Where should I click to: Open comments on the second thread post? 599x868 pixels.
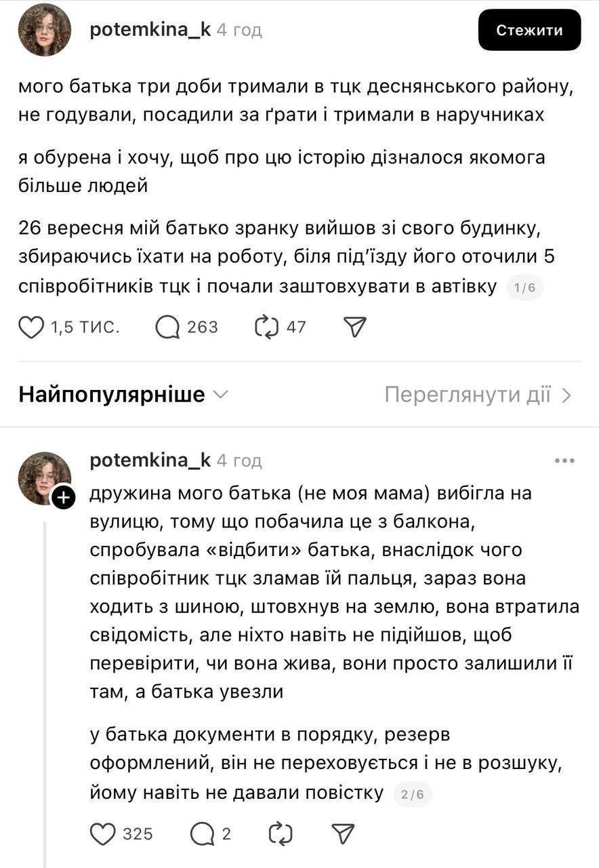(x=202, y=833)
